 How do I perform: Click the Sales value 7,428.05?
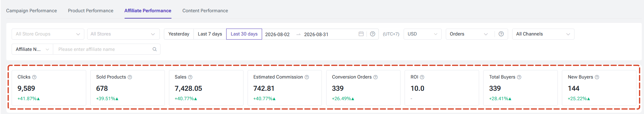click(188, 89)
